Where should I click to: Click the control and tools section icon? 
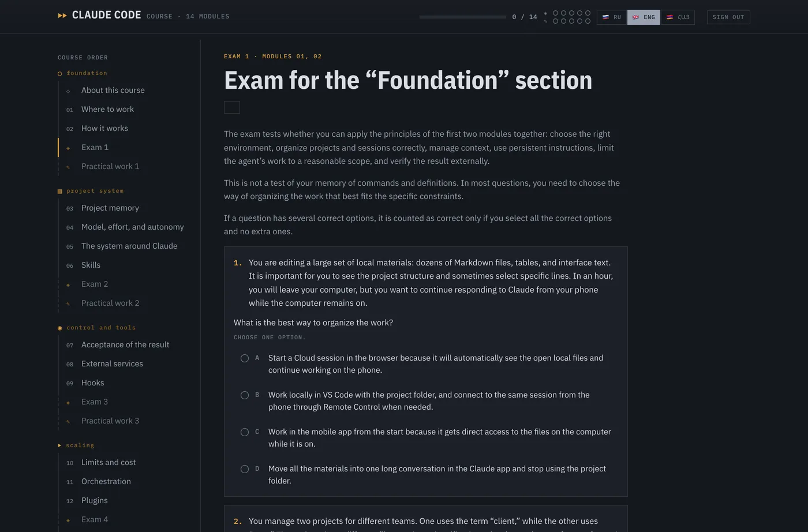[x=59, y=328]
